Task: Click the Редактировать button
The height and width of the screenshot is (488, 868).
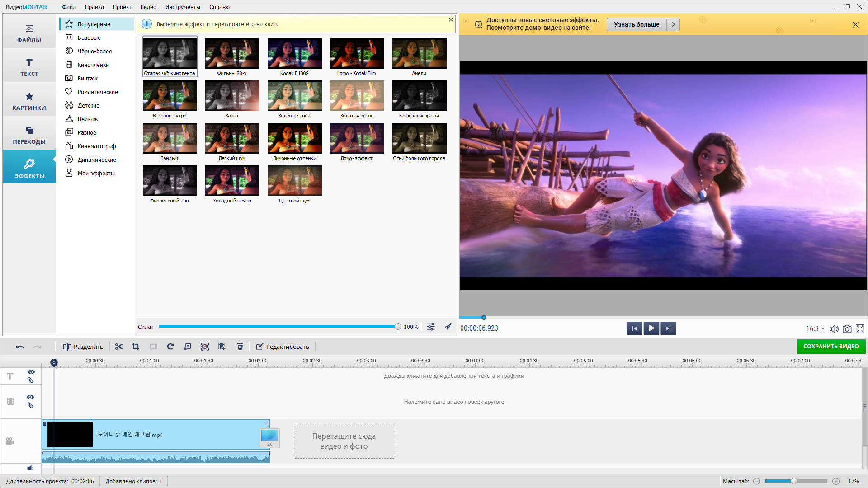Action: point(283,347)
